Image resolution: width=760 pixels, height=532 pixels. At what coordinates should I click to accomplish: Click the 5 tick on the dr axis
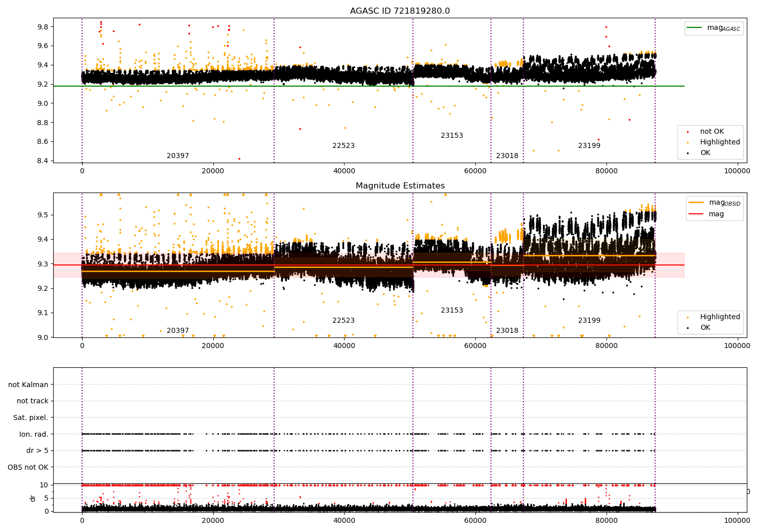tap(47, 498)
